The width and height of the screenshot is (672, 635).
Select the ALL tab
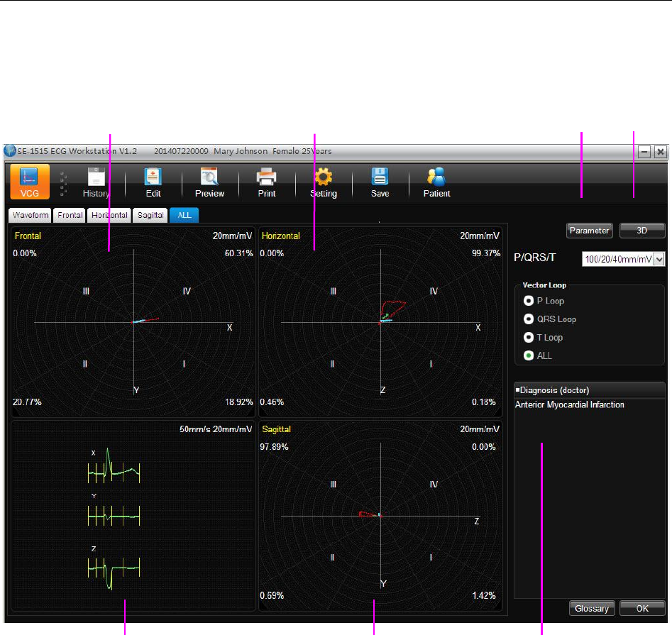point(184,215)
